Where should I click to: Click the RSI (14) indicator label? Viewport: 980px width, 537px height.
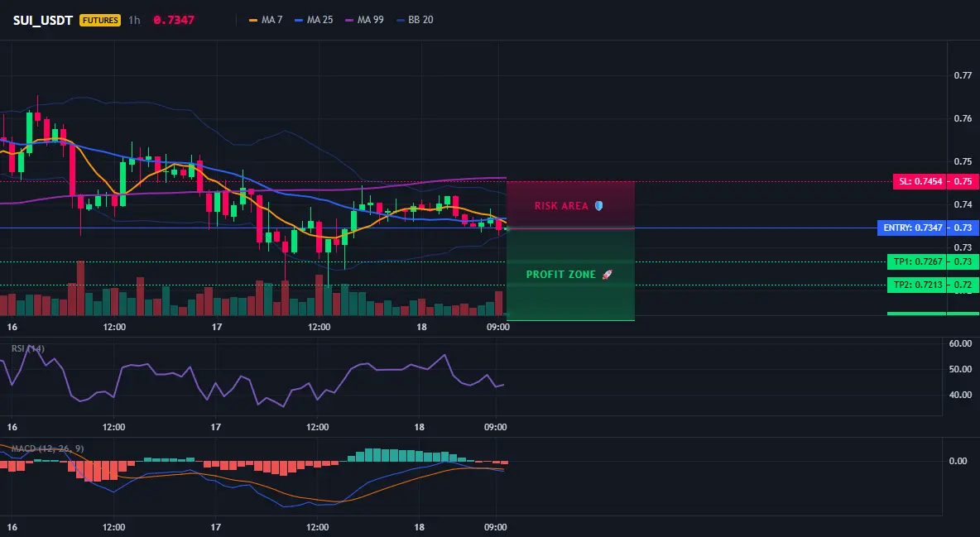[28, 348]
